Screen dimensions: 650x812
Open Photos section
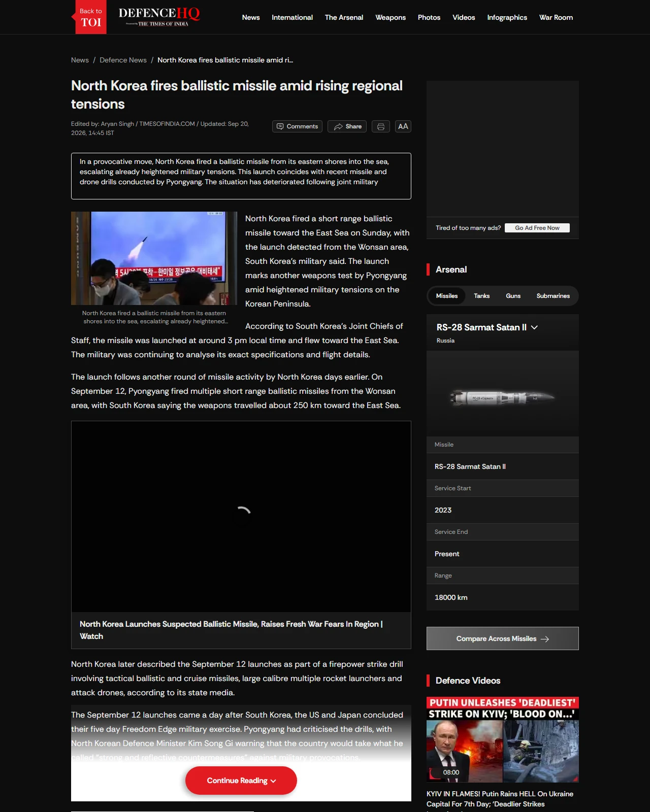tap(429, 17)
